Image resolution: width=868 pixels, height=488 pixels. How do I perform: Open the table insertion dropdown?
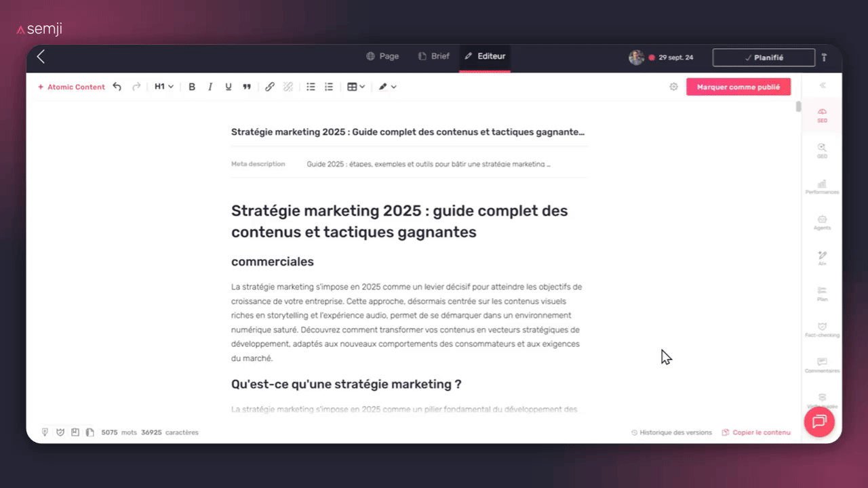[355, 86]
